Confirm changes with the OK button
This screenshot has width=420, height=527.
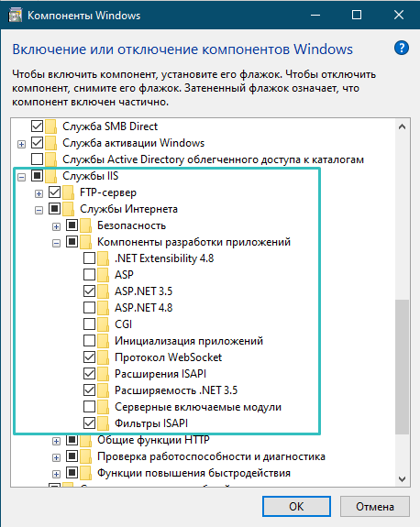coord(296,506)
